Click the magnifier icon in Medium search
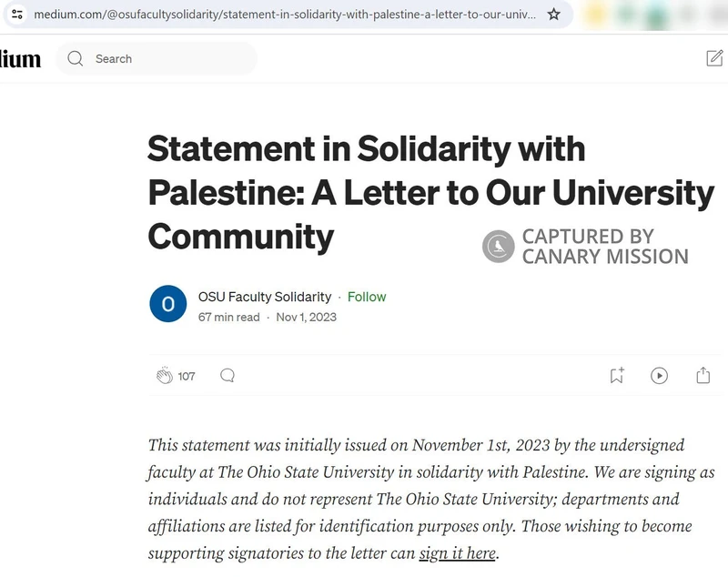This screenshot has width=728, height=577. [x=76, y=59]
